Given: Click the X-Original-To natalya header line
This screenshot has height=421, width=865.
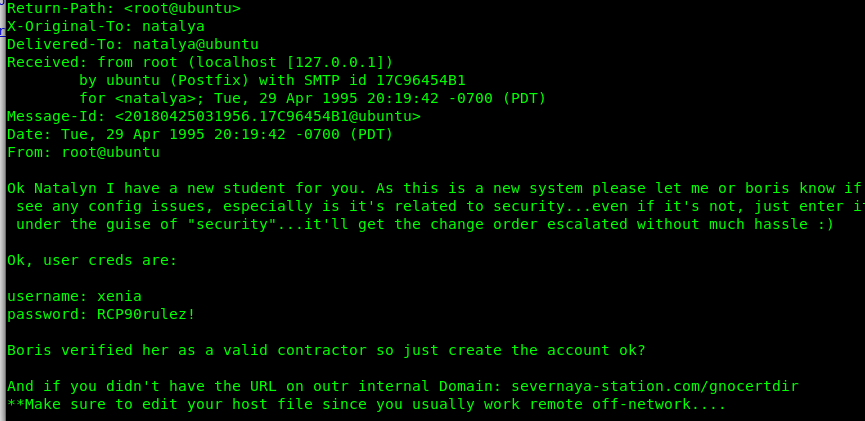Looking at the screenshot, I should click(x=105, y=26).
